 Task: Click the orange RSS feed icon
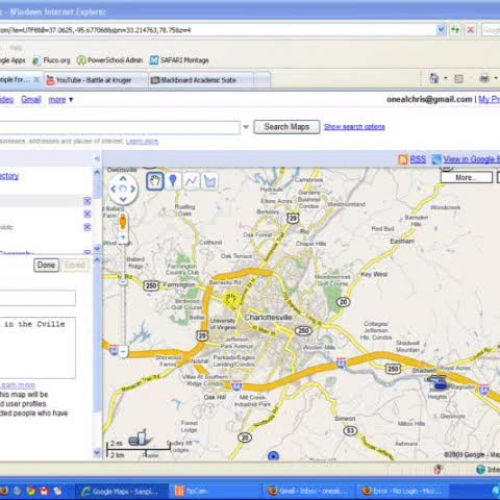coord(403,159)
